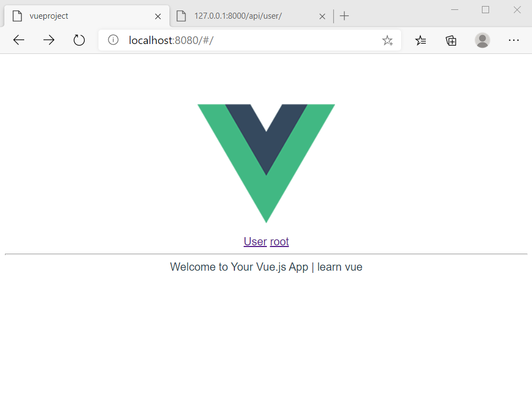Maximize the browser window
The width and height of the screenshot is (532, 411).
[486, 10]
